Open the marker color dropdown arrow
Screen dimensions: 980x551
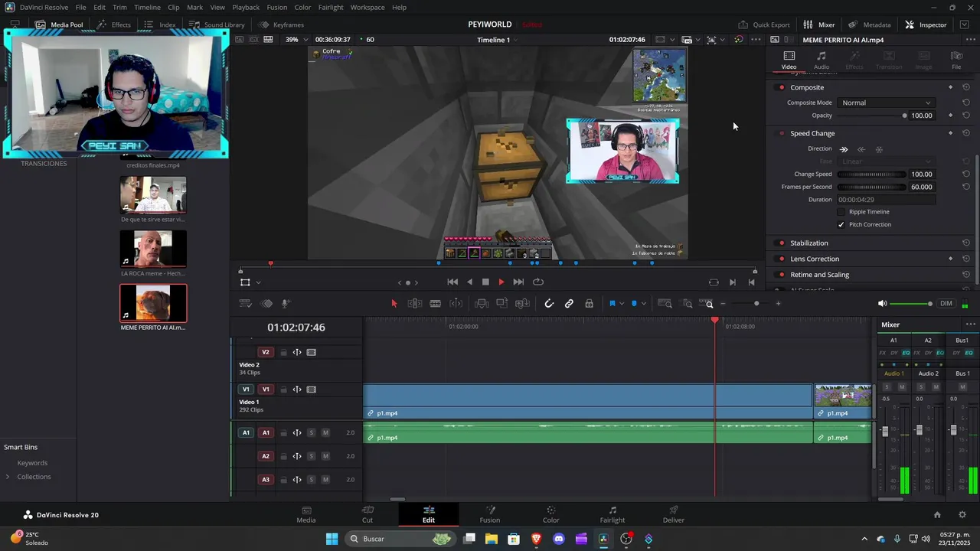[643, 304]
